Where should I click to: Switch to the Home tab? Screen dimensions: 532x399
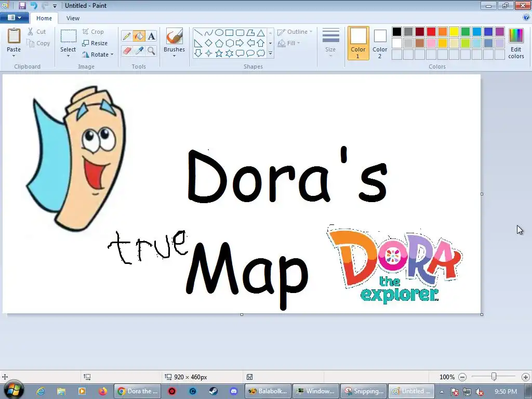pos(44,18)
